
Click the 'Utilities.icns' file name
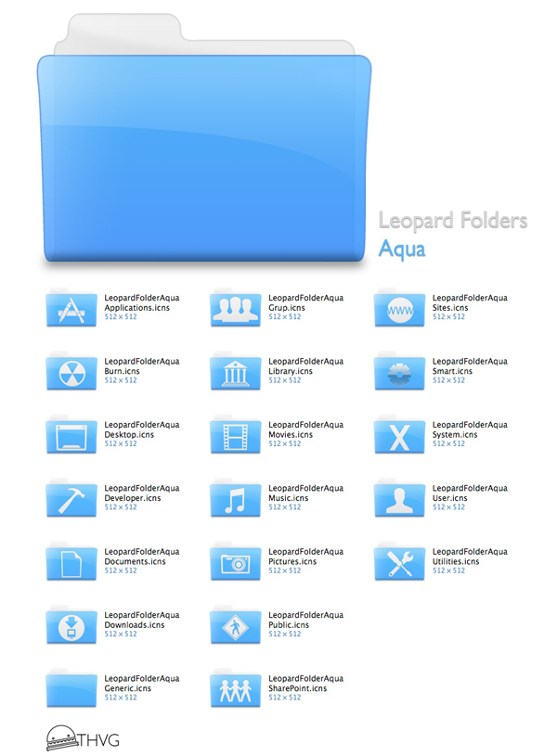coord(456,561)
